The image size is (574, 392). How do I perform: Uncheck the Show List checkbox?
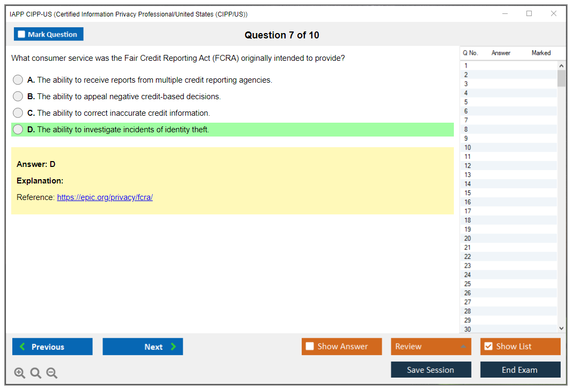click(x=488, y=347)
